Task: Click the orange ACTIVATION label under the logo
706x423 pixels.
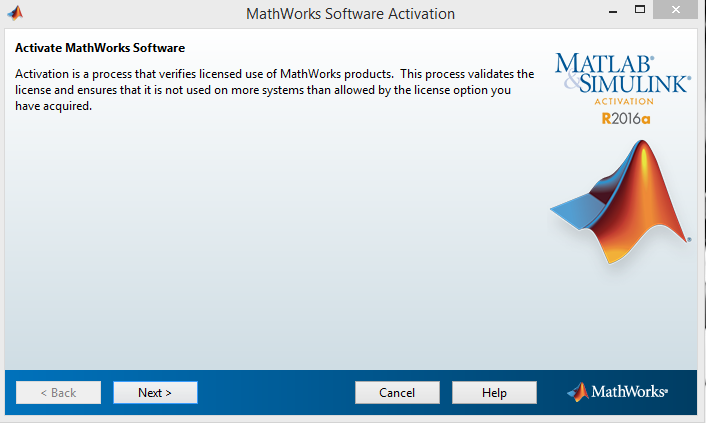Action: 623,102
